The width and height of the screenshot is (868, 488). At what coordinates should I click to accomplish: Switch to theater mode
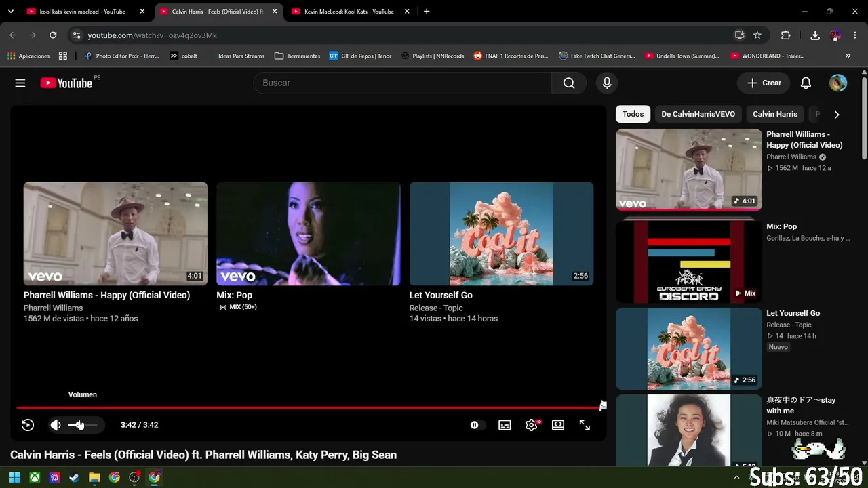(x=558, y=425)
